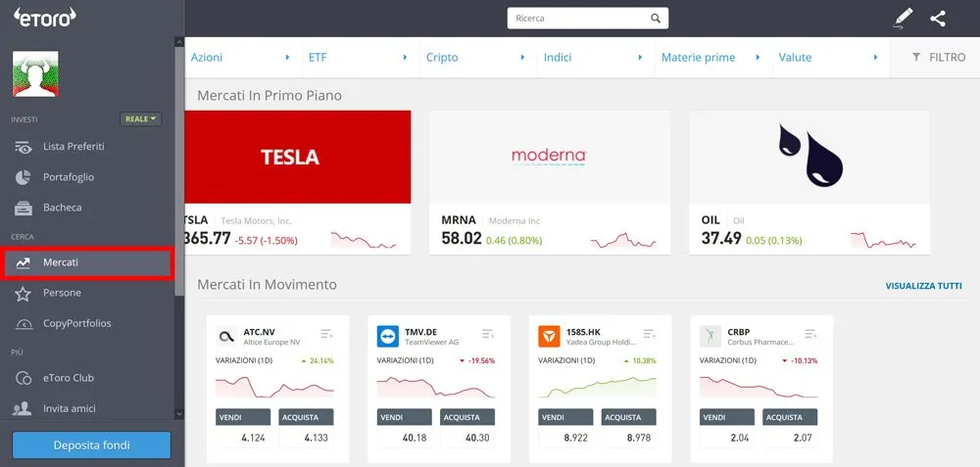Click the Mercati chart icon
Image resolution: width=980 pixels, height=467 pixels.
[x=24, y=262]
